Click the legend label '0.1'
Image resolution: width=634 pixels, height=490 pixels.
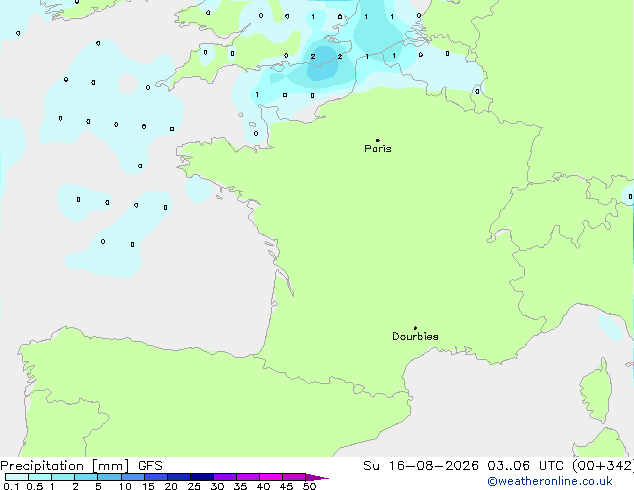coord(11,486)
